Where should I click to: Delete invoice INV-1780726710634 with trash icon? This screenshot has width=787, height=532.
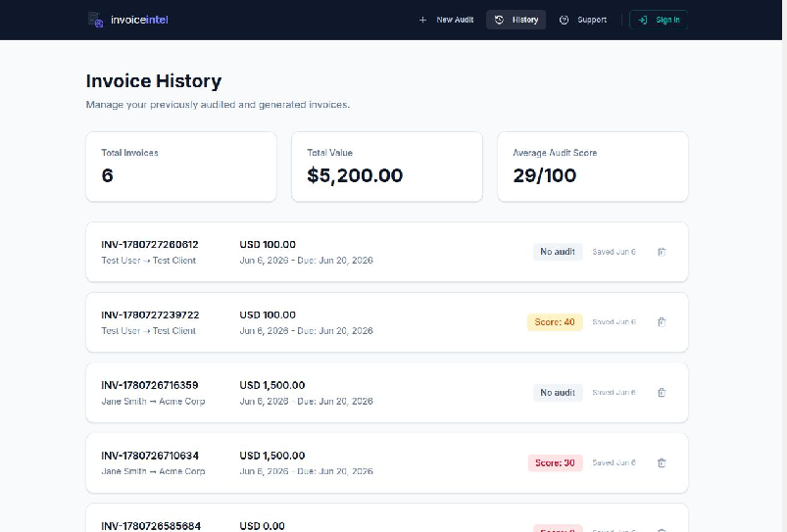tap(662, 462)
